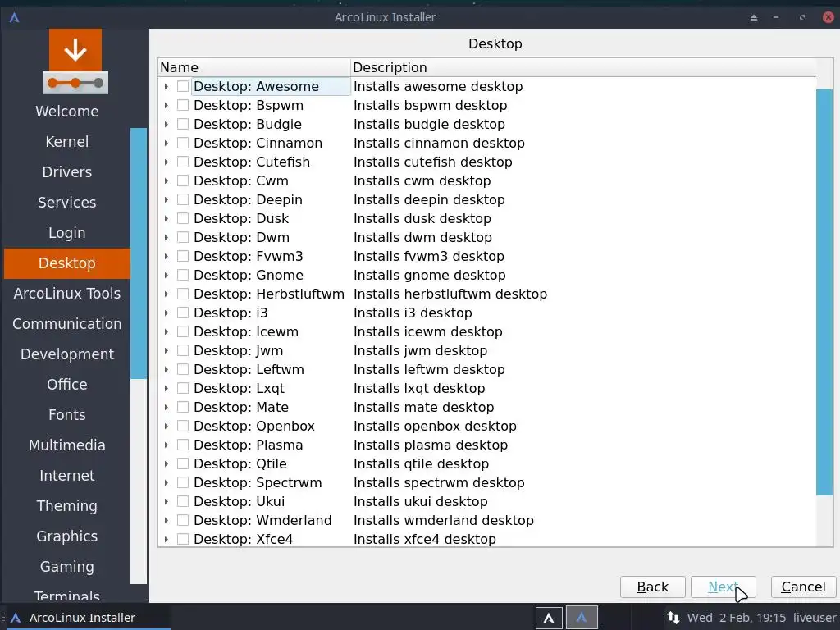The image size is (840, 630).
Task: Sort by the Description column header
Action: click(583, 67)
